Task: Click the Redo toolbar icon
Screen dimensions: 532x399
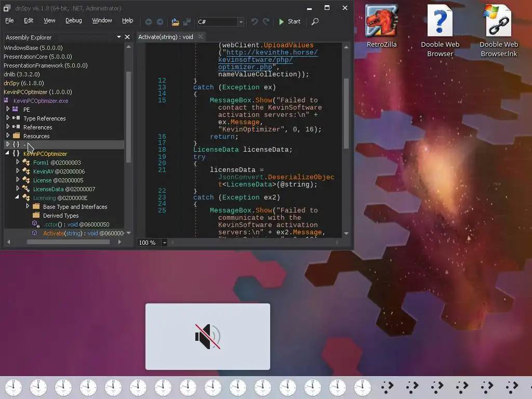Action: [266, 22]
